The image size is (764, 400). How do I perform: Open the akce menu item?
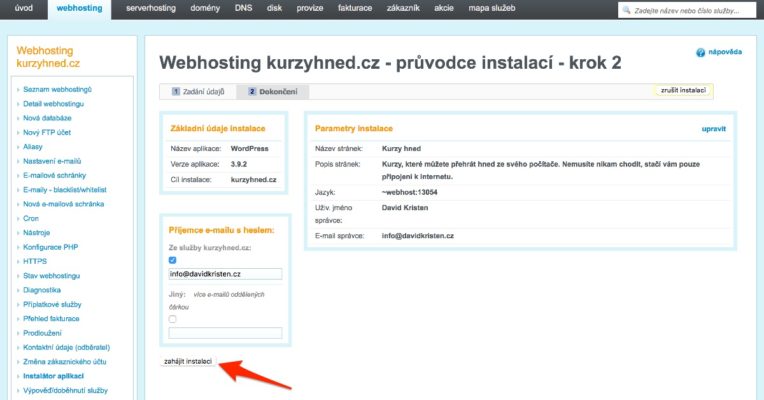444,8
